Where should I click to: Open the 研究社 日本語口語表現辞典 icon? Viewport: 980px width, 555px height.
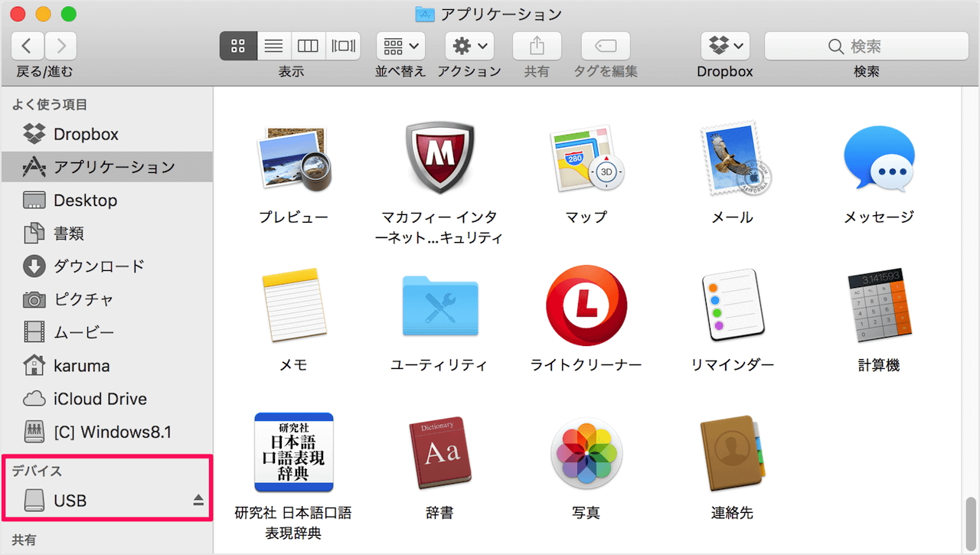pos(294,452)
